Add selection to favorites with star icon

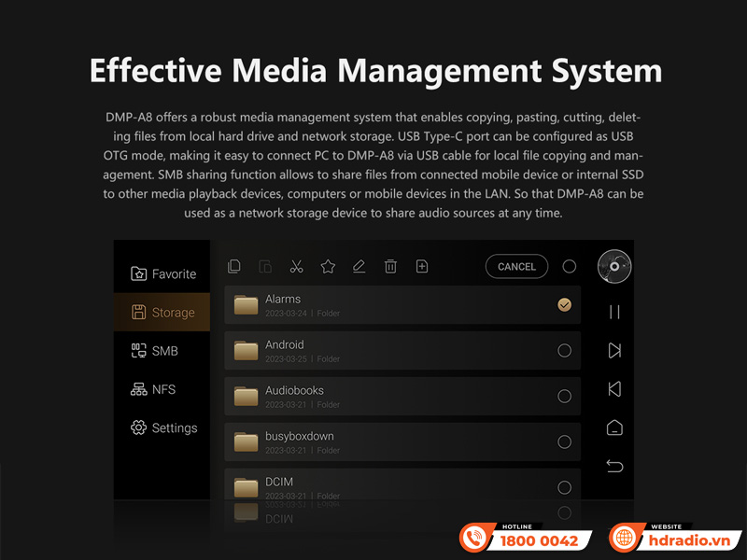coord(328,267)
